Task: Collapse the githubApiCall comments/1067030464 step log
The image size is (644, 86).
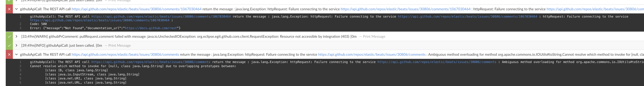Action: (x=16, y=9)
